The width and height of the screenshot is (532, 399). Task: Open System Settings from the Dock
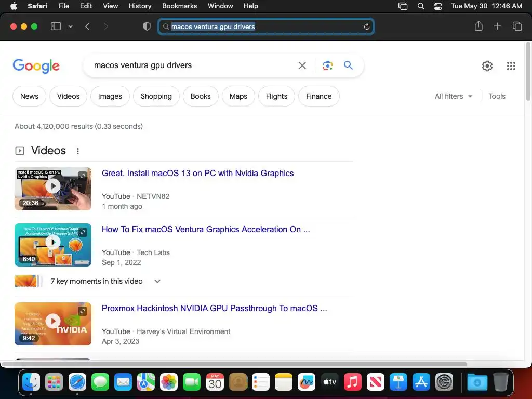click(444, 382)
